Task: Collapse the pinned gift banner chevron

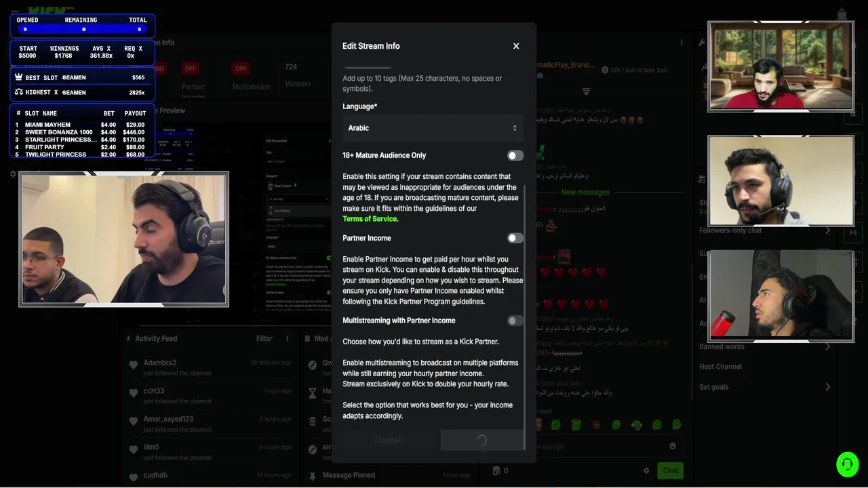Action: 587,91
